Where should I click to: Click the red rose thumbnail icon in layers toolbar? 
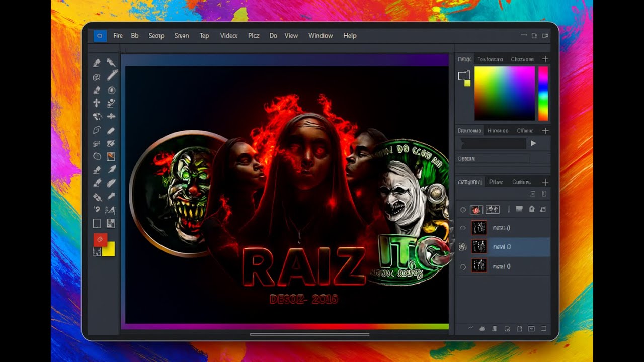pyautogui.click(x=476, y=209)
